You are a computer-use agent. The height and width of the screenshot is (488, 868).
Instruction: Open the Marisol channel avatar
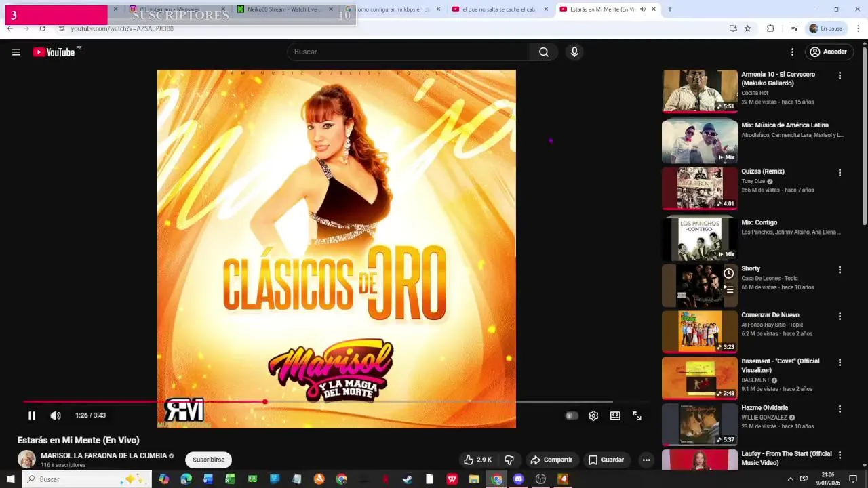(x=26, y=459)
